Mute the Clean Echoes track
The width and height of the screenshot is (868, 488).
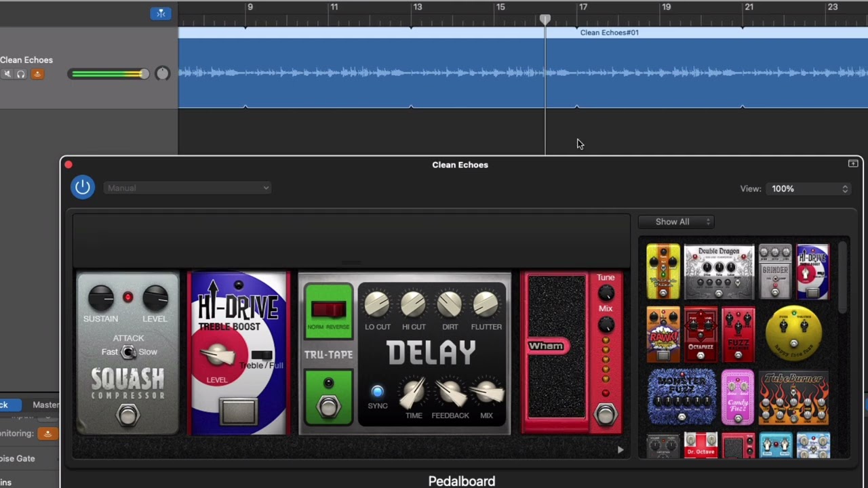[7, 74]
